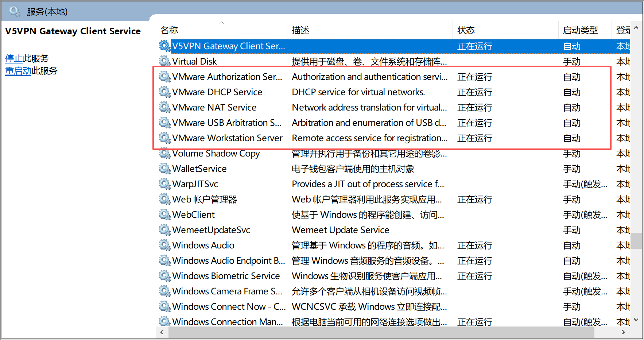Screen dimensions: 644x340
Task: Select the WemeetUpdateSvc service name
Action: 211,230
